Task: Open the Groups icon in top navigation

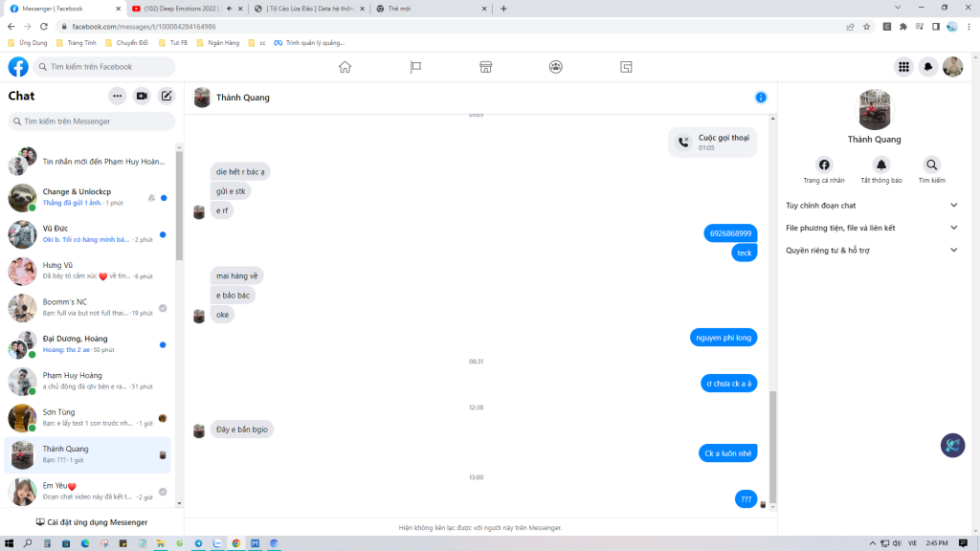Action: tap(556, 67)
